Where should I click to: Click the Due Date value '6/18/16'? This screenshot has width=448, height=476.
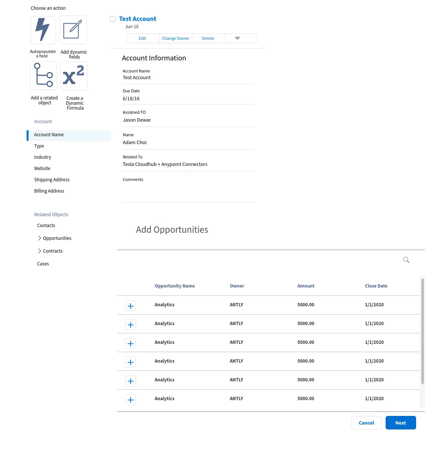click(x=131, y=99)
